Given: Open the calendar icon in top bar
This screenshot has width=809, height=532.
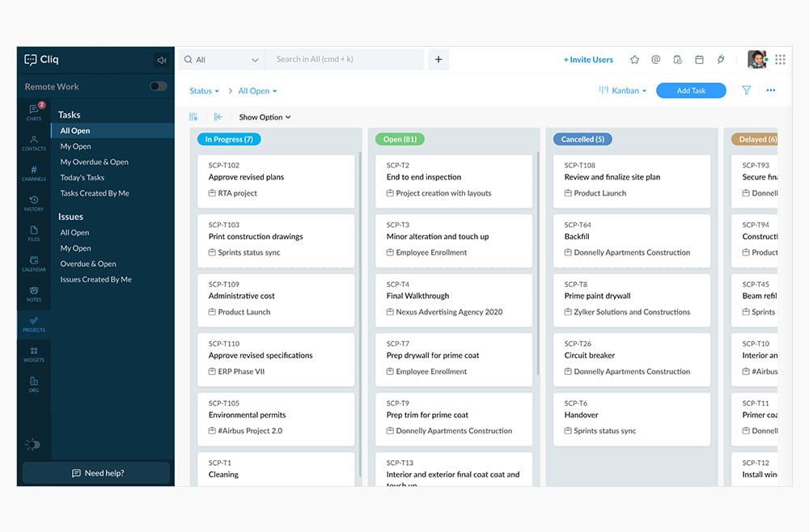Looking at the screenshot, I should click(699, 60).
